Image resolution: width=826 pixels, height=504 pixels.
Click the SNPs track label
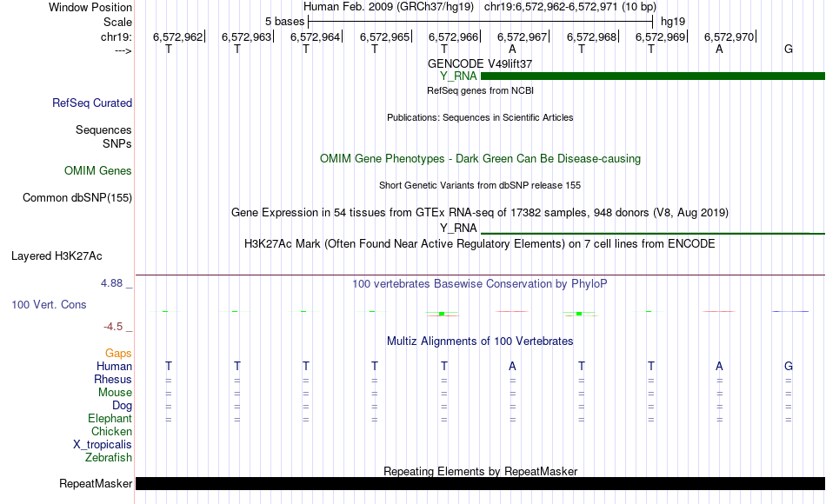pos(117,143)
